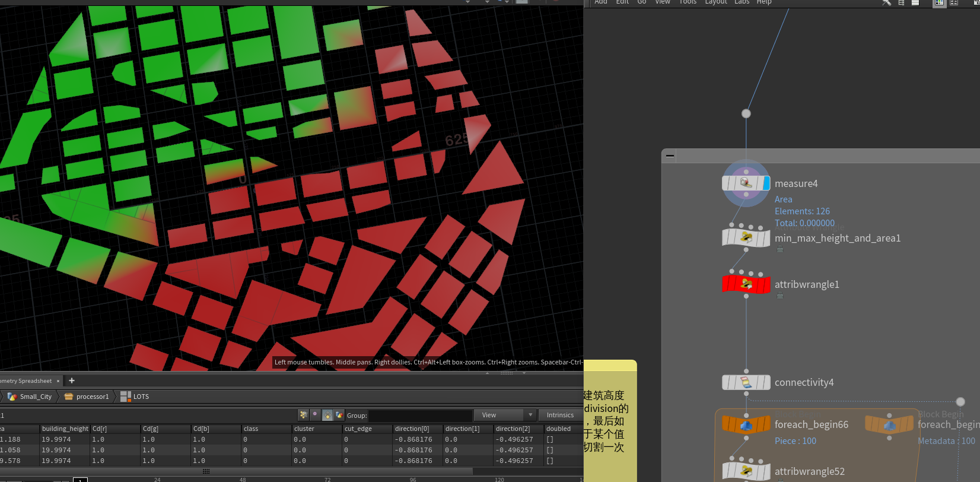Image resolution: width=980 pixels, height=482 pixels.
Task: Click the Intrinsics button
Action: (x=560, y=415)
